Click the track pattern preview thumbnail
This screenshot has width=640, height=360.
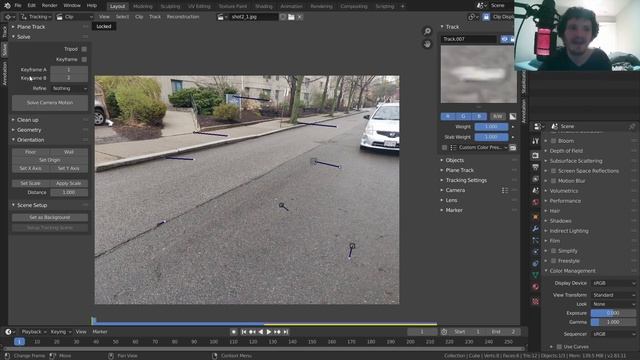pyautogui.click(x=478, y=74)
